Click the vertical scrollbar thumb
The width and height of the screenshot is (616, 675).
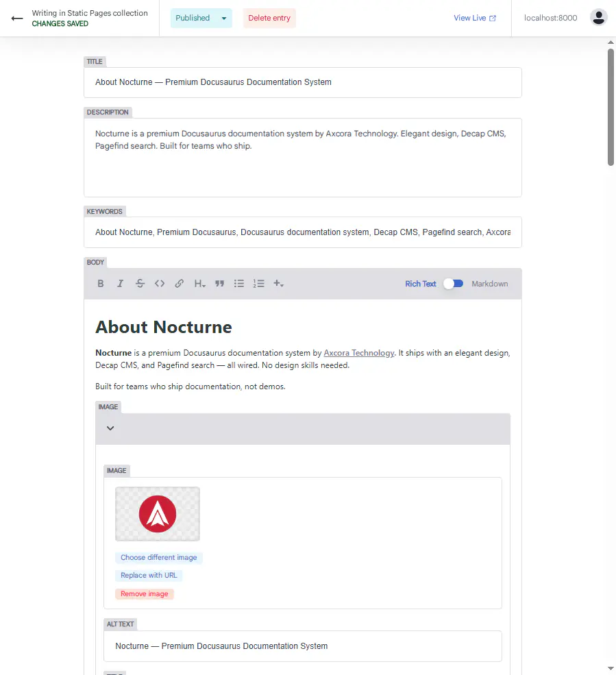click(611, 107)
